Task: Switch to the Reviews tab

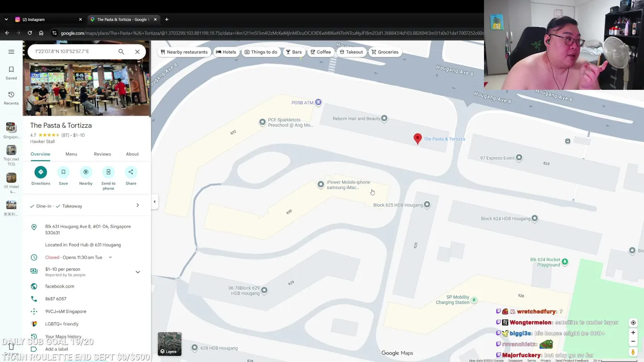Action: (102, 154)
